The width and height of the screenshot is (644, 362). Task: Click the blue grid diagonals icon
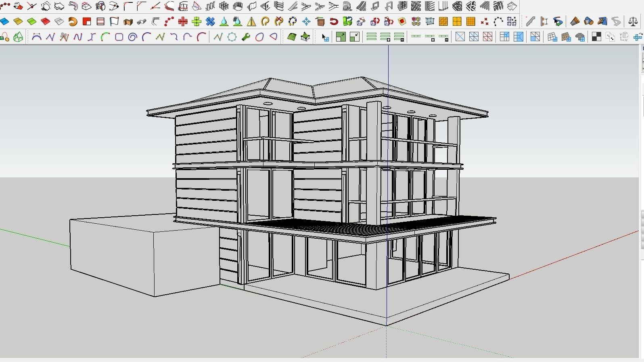coord(474,37)
